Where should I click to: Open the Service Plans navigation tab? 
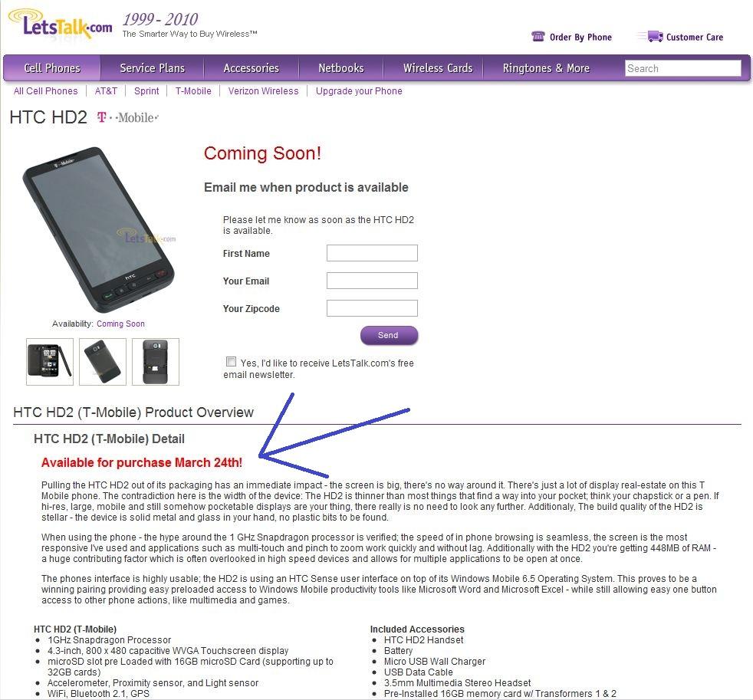(x=153, y=68)
